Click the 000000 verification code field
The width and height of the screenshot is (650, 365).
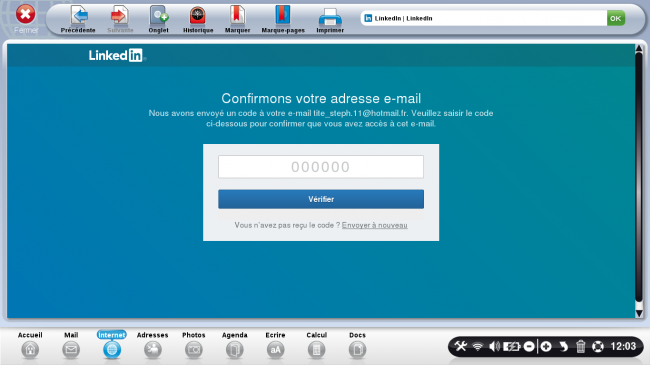click(321, 167)
